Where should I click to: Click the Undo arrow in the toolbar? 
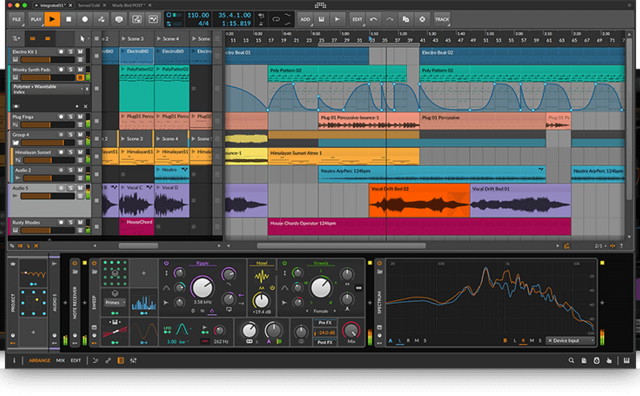373,19
